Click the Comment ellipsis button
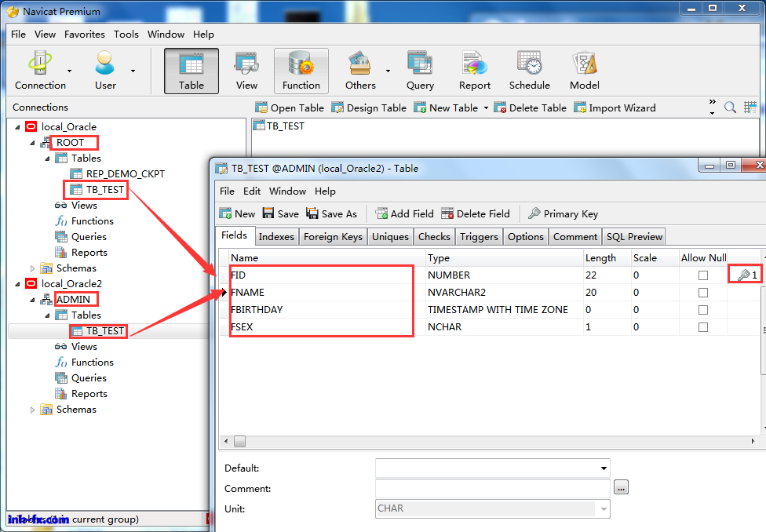Screen dimensions: 766x532 pyautogui.click(x=621, y=487)
